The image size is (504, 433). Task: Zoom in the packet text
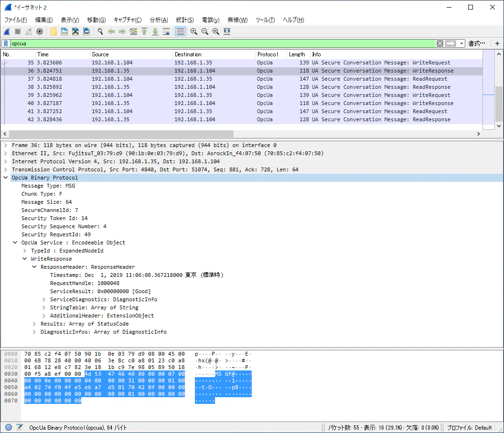(x=194, y=32)
